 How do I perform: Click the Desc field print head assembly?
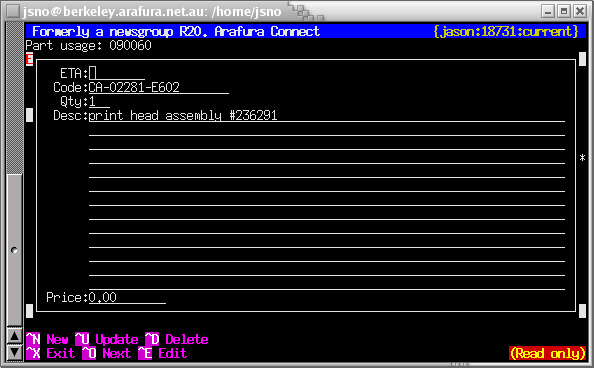pyautogui.click(x=327, y=115)
